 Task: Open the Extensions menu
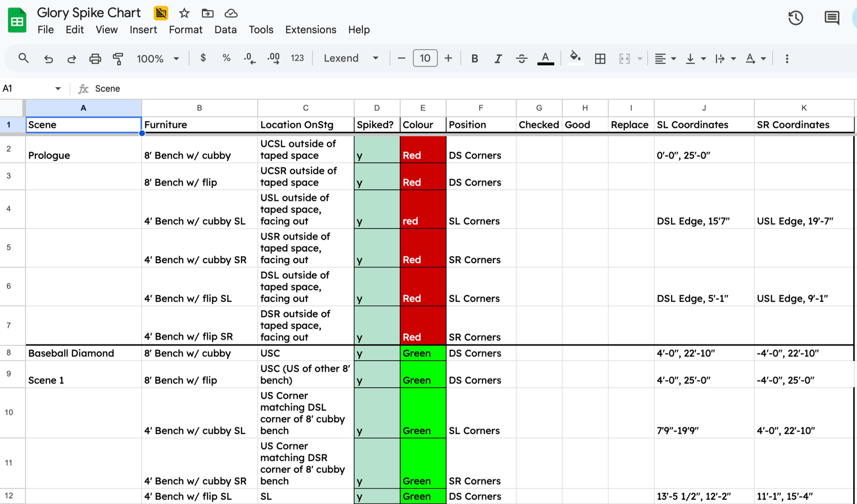pyautogui.click(x=310, y=30)
